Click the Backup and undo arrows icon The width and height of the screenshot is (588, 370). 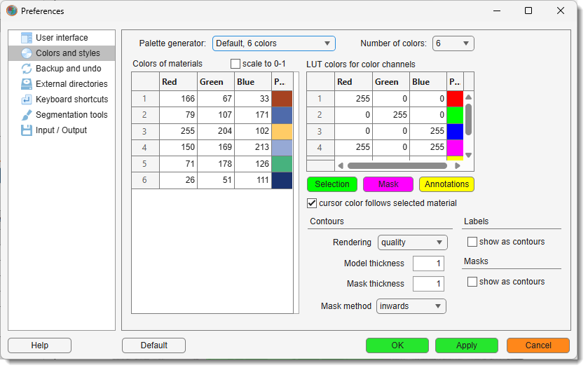(x=26, y=69)
